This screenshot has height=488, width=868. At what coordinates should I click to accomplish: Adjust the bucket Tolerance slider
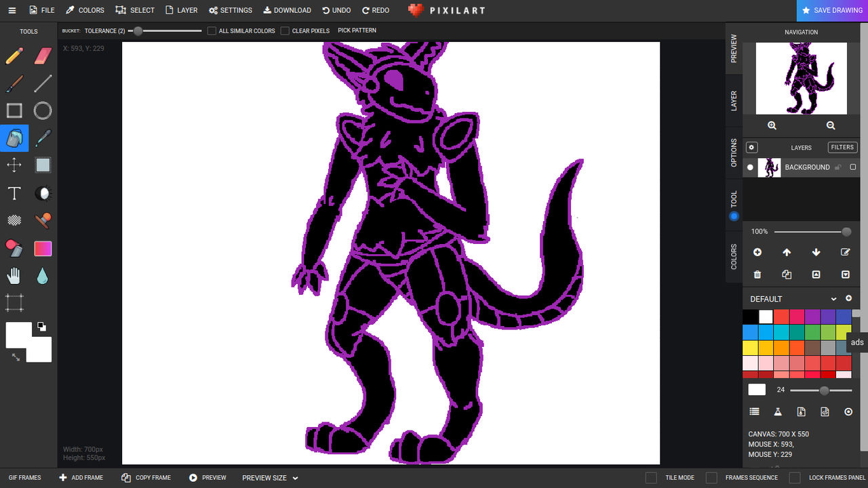pos(165,30)
